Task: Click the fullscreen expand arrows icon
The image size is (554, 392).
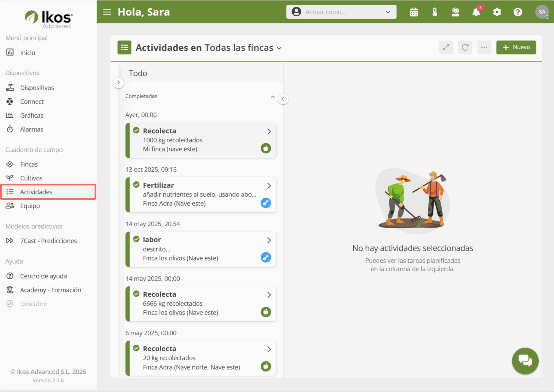Action: click(446, 47)
